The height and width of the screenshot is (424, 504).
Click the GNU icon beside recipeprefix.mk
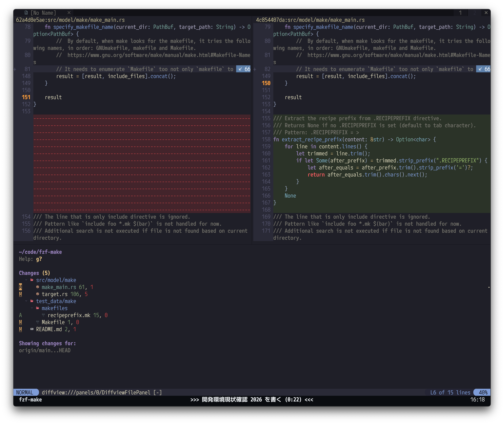click(x=43, y=315)
